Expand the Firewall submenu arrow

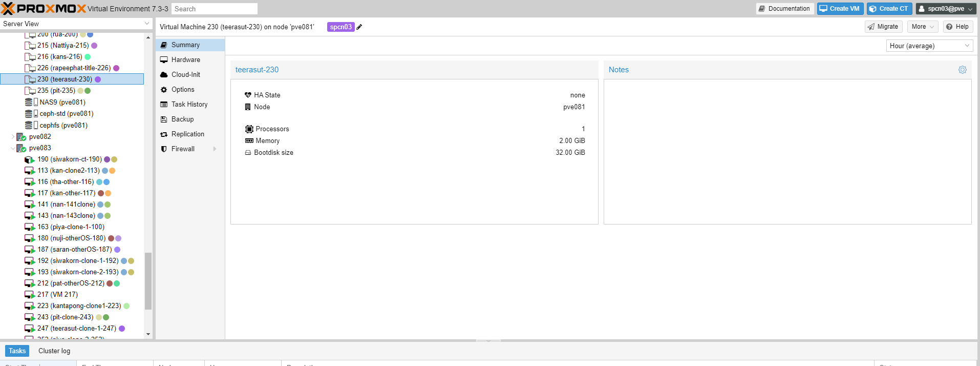point(215,149)
